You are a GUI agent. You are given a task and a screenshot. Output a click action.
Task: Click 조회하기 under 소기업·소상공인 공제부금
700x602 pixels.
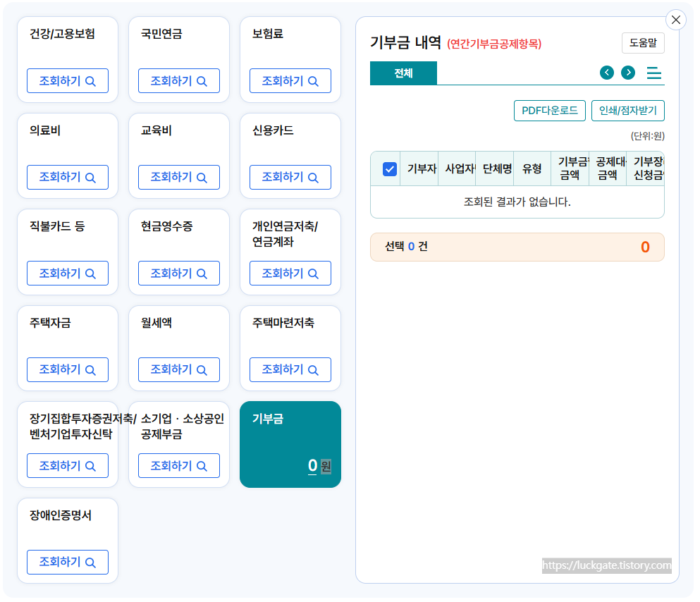coord(179,465)
